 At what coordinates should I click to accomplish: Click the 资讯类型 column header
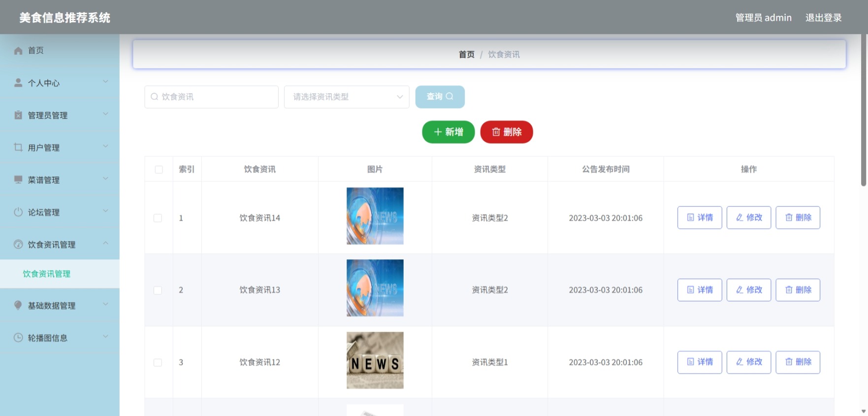point(489,169)
